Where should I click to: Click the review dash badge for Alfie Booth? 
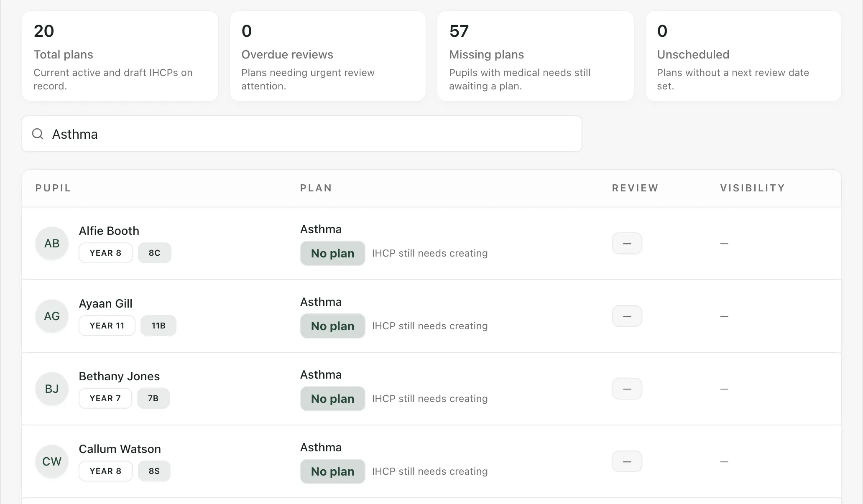click(627, 243)
